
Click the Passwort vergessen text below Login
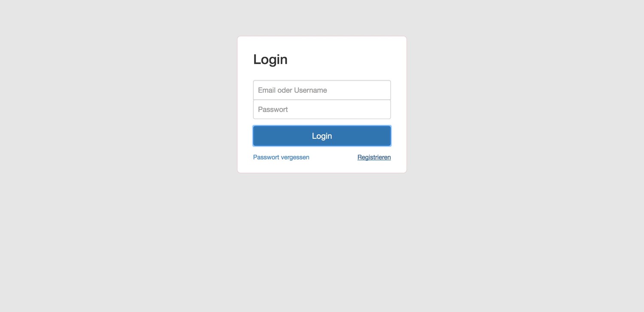281,157
